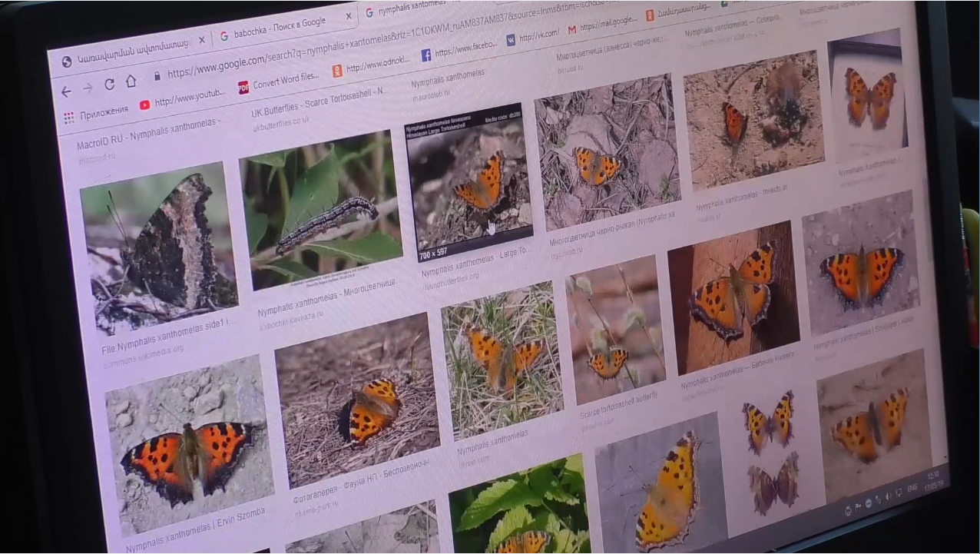Open the butterfly on green leaves thumbnail
980x554 pixels.
pyautogui.click(x=521, y=505)
